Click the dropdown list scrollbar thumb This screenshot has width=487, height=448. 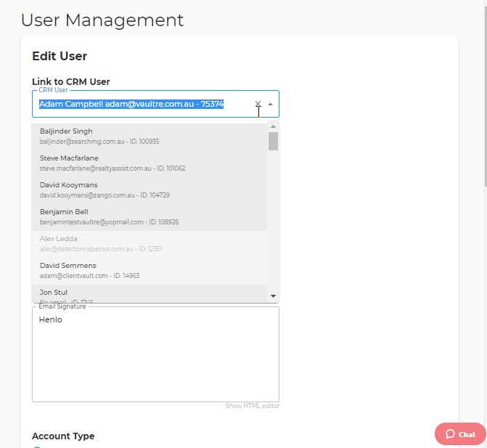(274, 142)
